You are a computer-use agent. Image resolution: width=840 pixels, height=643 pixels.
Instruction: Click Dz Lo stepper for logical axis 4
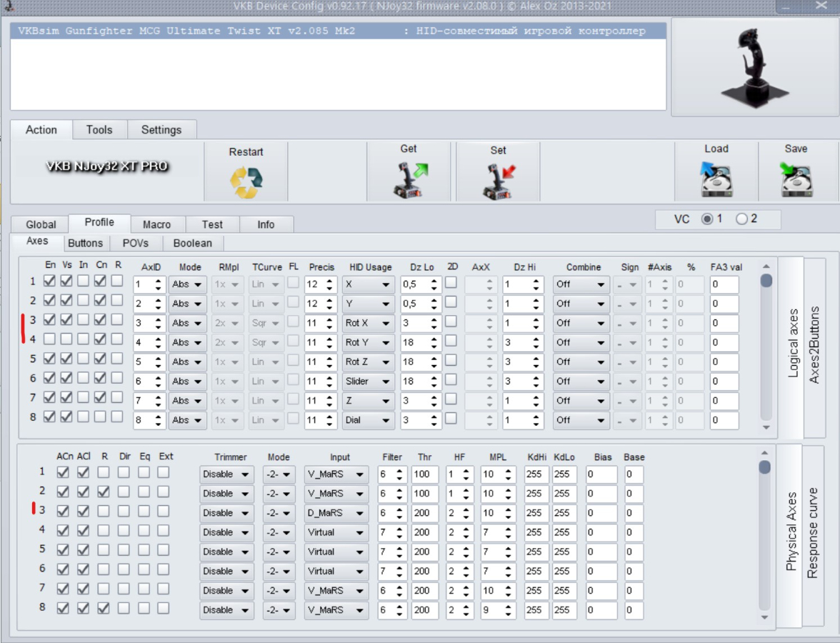pos(434,342)
